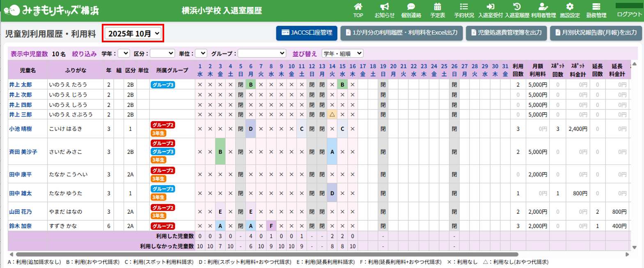Expand the グループ filter dropdown
This screenshot has height=268, width=644.
261,53
